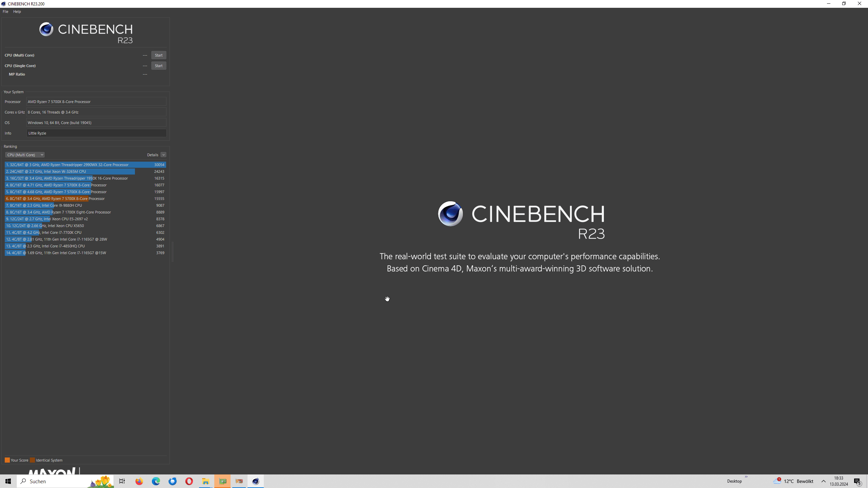Open the Help menu
868x488 pixels.
tap(17, 12)
